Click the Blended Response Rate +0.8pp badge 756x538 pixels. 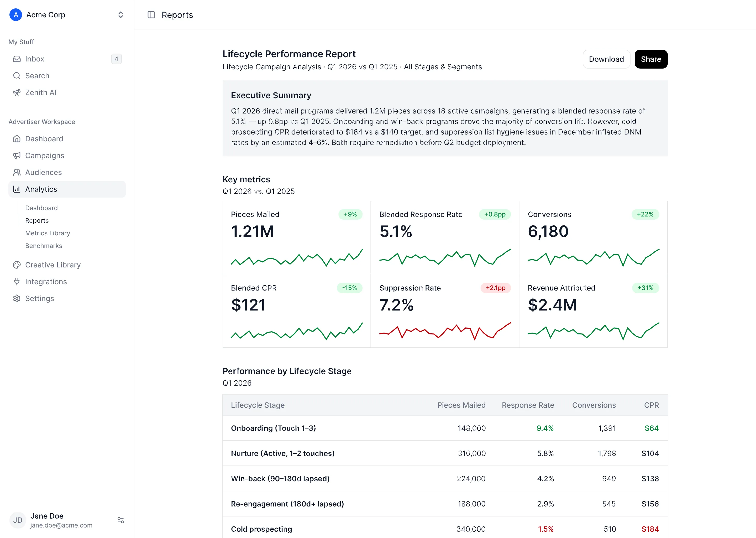(x=495, y=214)
